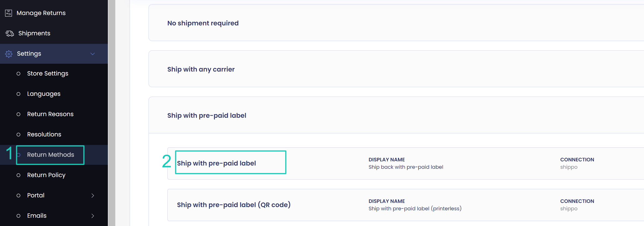Click the Shipments truck icon

[x=9, y=33]
